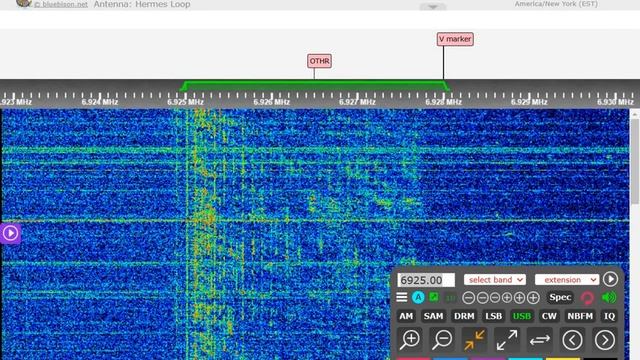Page waterfall right with circled right arrow
Viewport: 640px width, 360px height.
604,340
